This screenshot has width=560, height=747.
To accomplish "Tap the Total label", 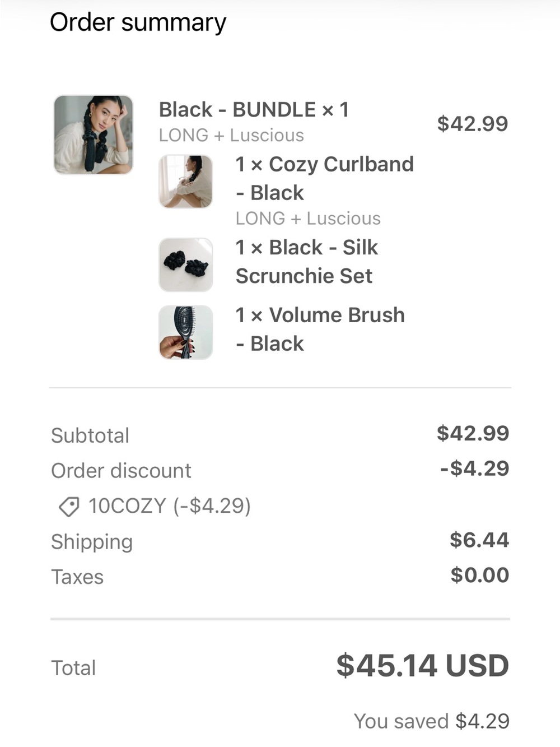I will pyautogui.click(x=73, y=668).
